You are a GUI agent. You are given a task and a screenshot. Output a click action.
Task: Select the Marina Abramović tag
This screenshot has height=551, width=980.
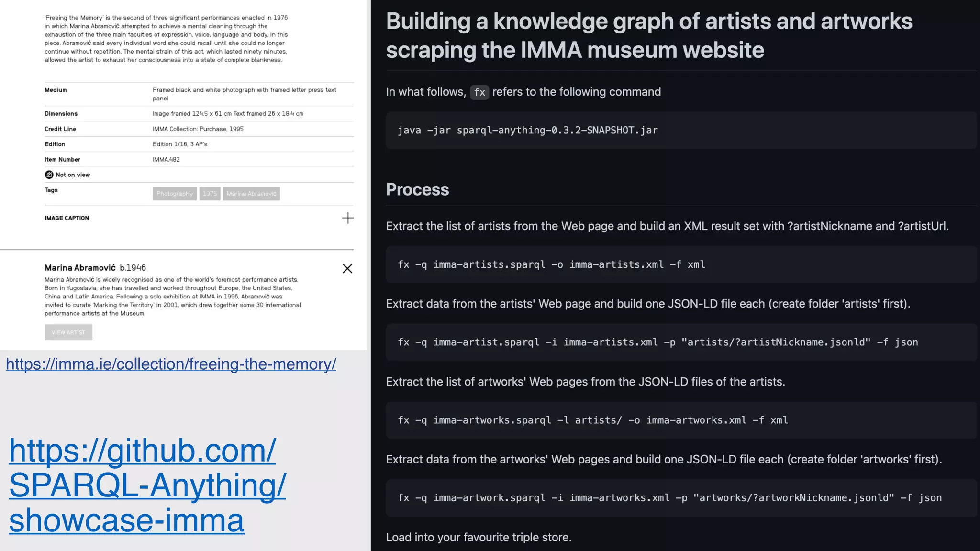pyautogui.click(x=251, y=194)
